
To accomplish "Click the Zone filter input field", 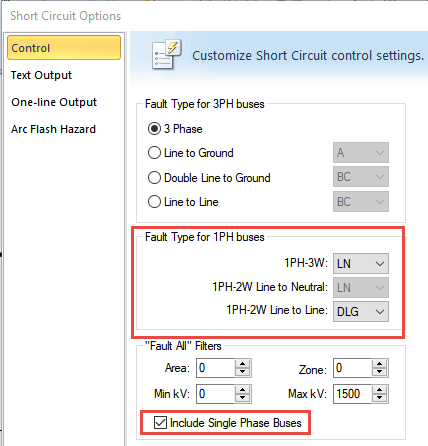I will pos(352,368).
